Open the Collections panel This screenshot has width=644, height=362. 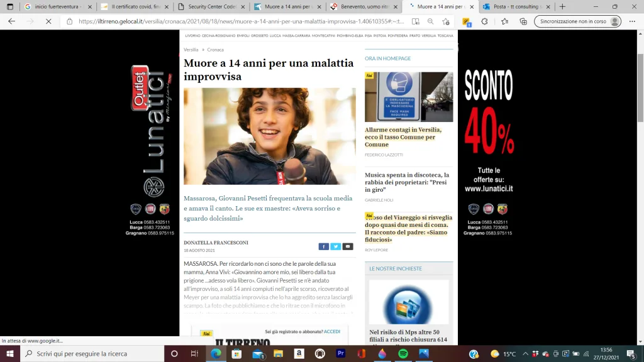(523, 21)
